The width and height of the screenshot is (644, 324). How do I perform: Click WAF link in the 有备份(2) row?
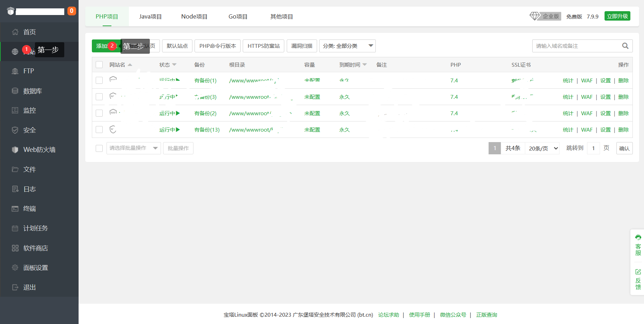click(x=587, y=113)
